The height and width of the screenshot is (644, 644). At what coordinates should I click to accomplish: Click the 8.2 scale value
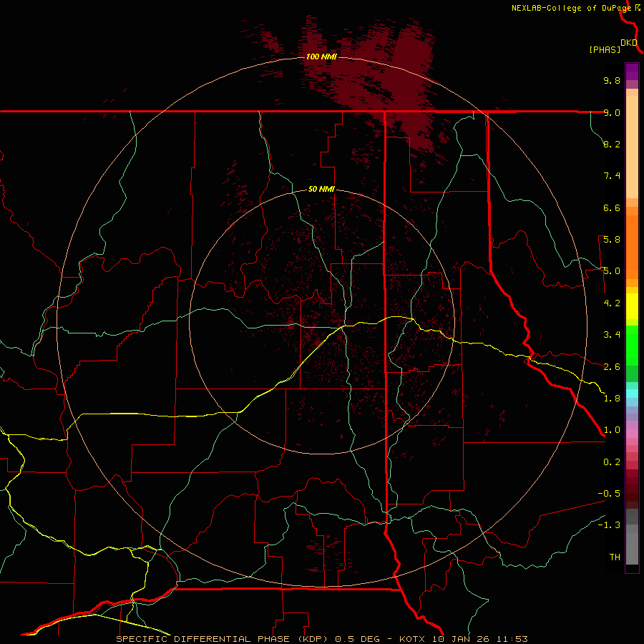pos(612,144)
